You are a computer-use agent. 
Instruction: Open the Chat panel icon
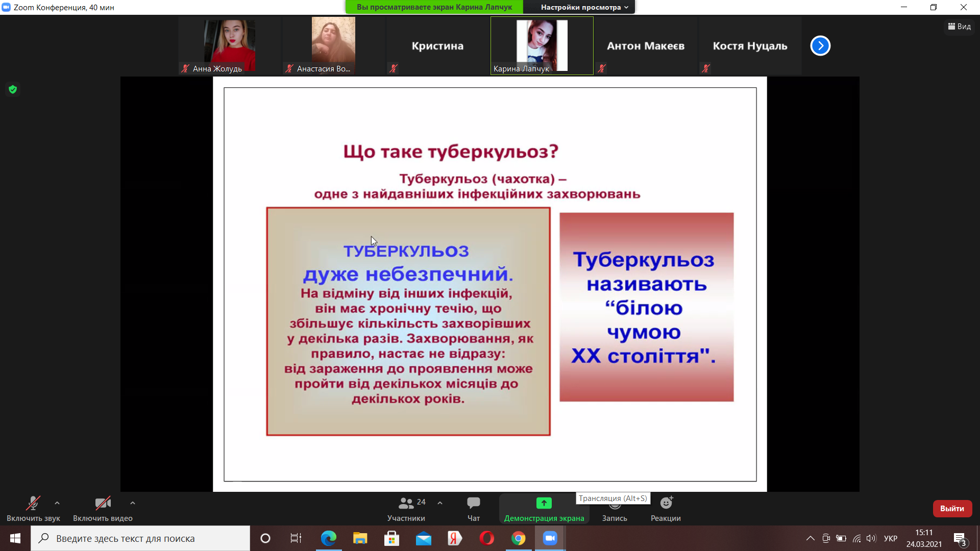pos(473,503)
